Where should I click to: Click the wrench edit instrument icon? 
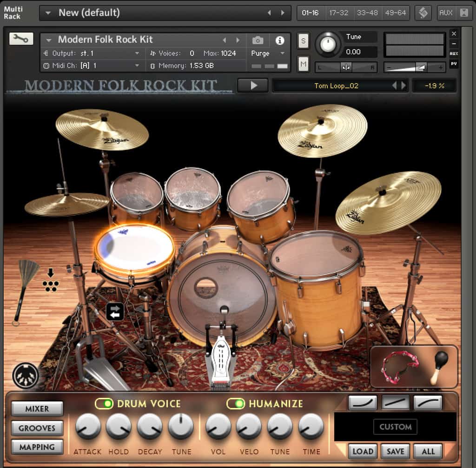(21, 39)
